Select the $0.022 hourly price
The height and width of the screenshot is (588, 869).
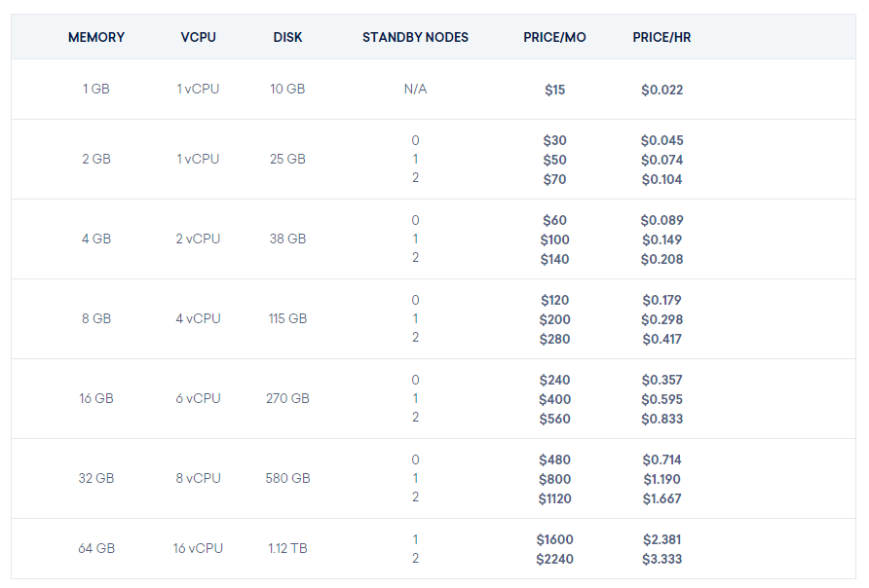click(661, 90)
